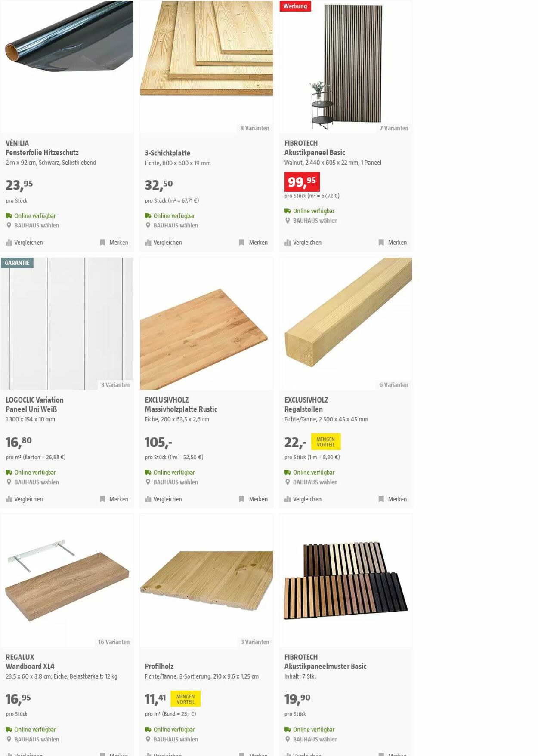
Task: Click compare icon for Massivholzplatte Rustic
Action: [x=148, y=499]
